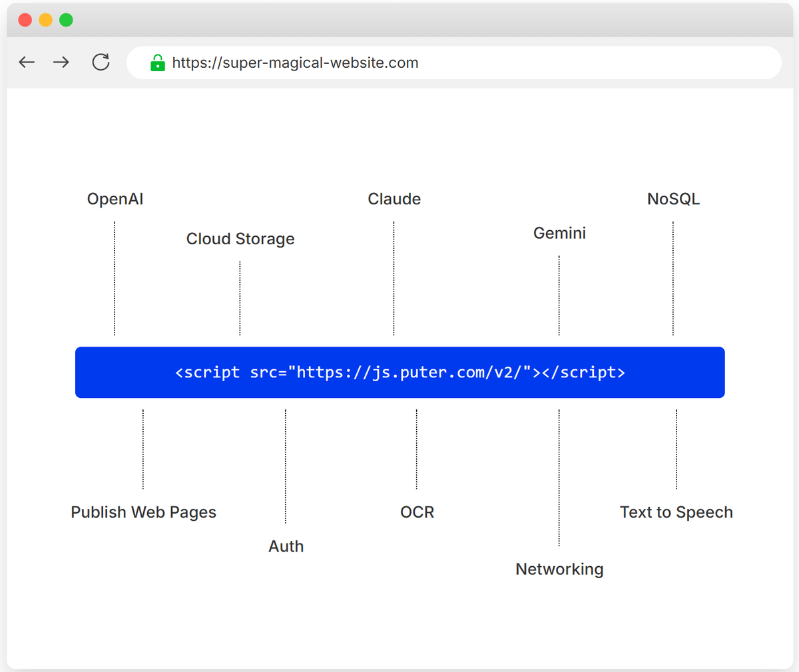Click the Text to Speech label
The width and height of the screenshot is (799, 672).
[676, 512]
